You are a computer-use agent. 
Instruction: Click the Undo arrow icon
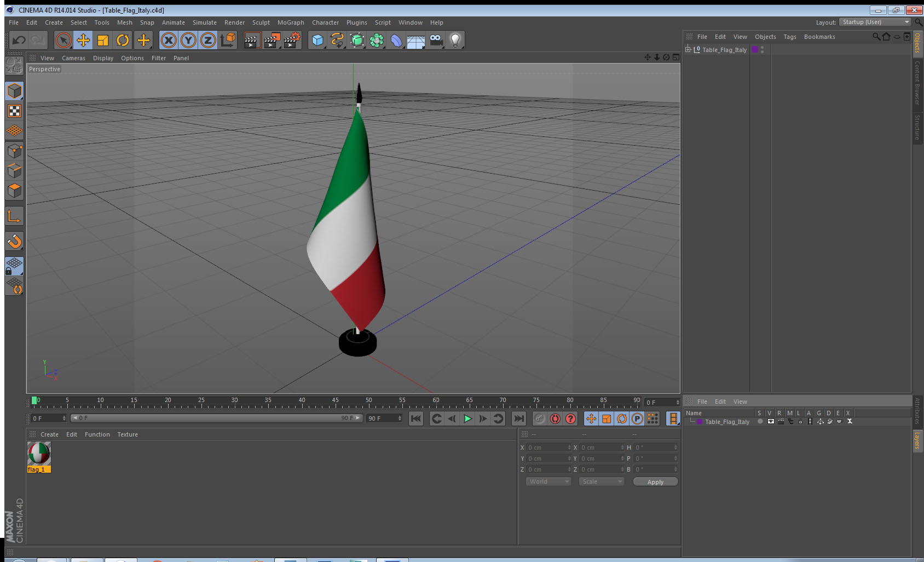[x=19, y=40]
